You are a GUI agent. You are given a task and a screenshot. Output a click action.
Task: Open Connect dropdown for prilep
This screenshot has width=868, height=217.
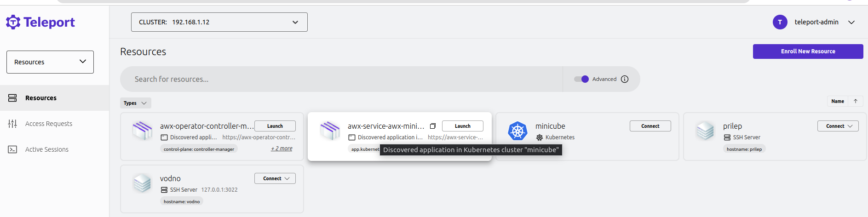[x=838, y=126]
